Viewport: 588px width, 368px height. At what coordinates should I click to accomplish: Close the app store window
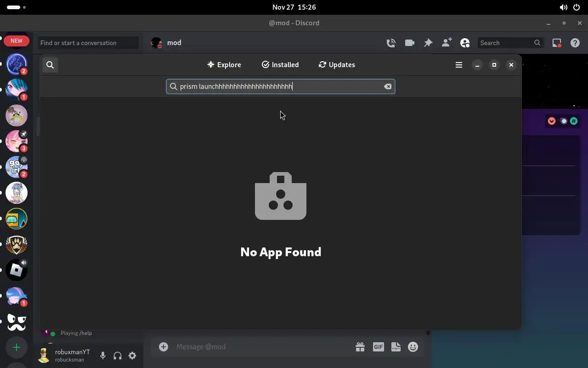[x=511, y=65]
